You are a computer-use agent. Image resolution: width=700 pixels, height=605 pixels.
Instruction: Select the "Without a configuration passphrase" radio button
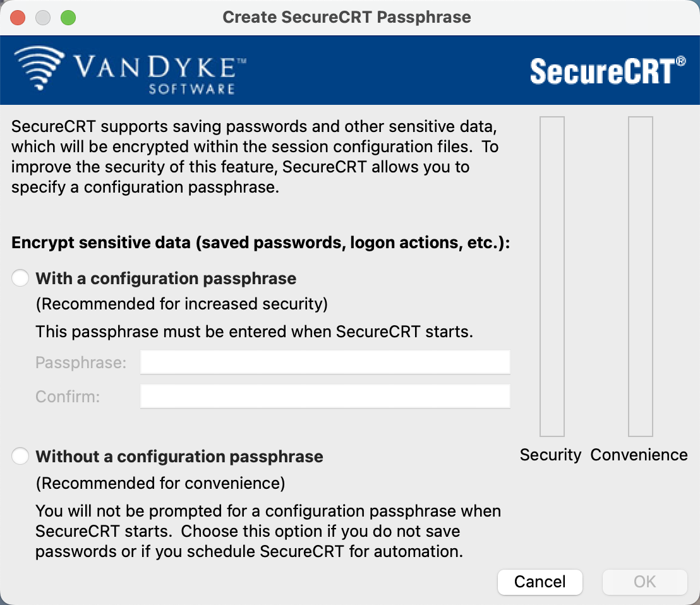[21, 457]
